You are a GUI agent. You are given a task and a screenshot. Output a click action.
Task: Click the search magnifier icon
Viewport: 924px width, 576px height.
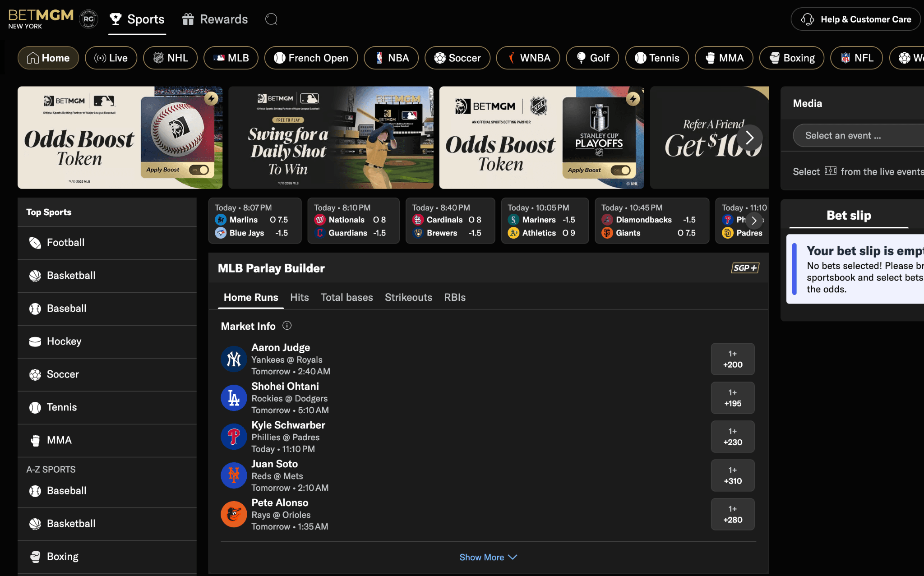pos(271,19)
